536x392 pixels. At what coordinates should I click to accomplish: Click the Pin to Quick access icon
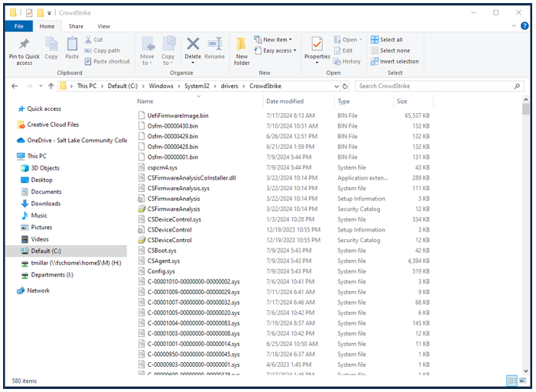[24, 44]
